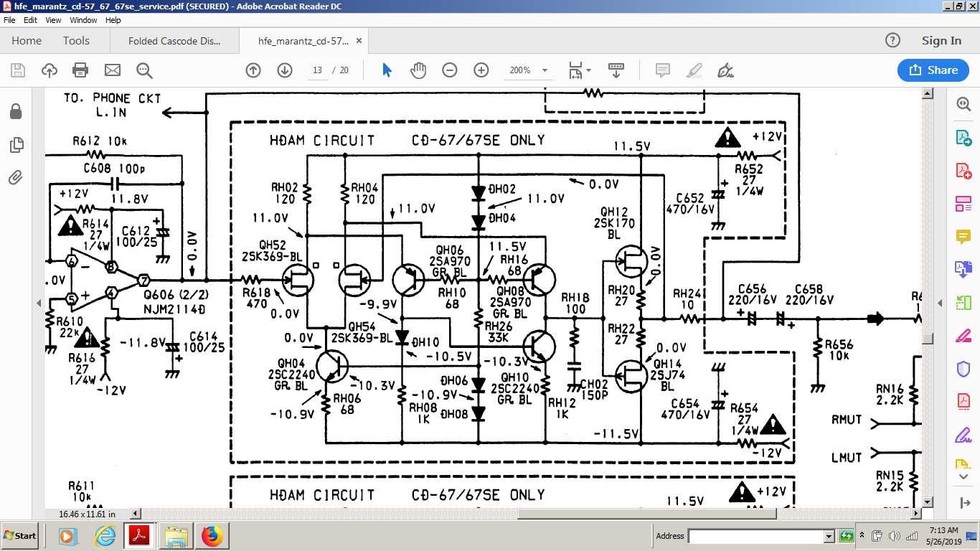Open Create PDF tool
980x551 pixels.
tap(963, 171)
